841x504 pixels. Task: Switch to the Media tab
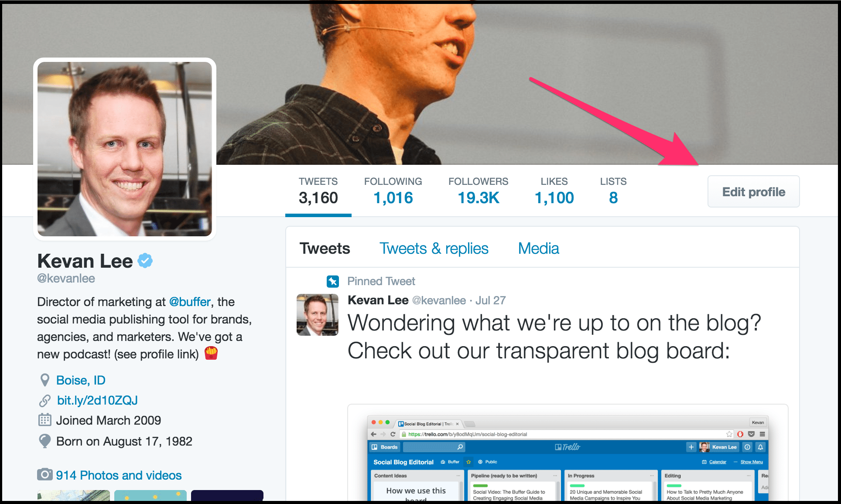[x=539, y=249]
